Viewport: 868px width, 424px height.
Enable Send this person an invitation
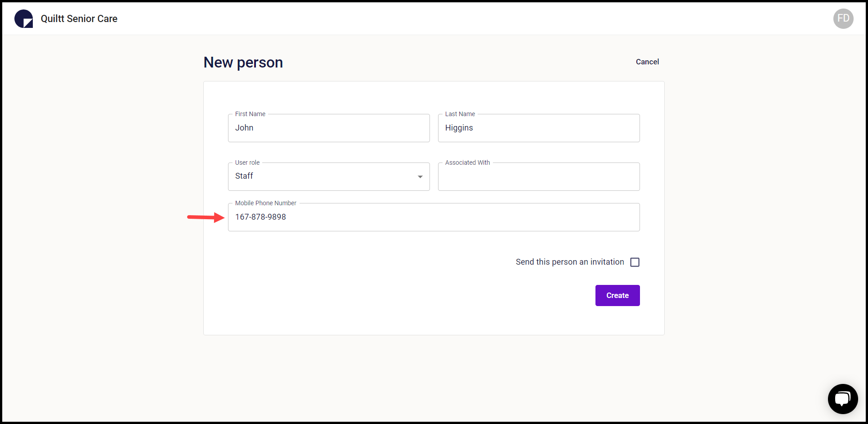(x=635, y=262)
